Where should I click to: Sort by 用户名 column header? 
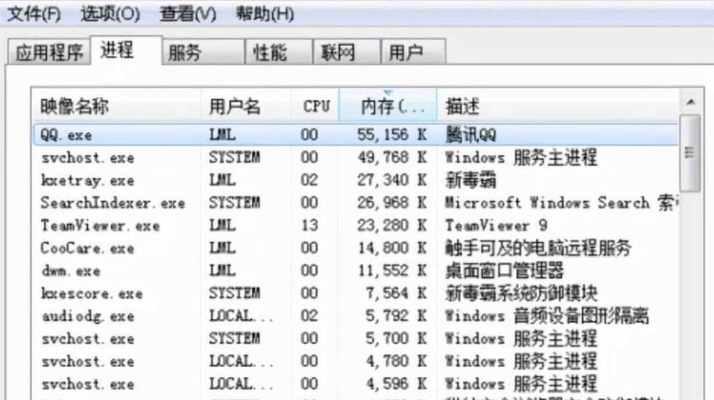pos(246,106)
